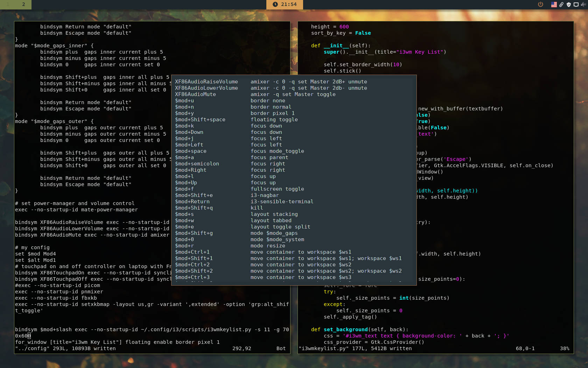Select XF86AudioLowerVolume in the key list

206,88
